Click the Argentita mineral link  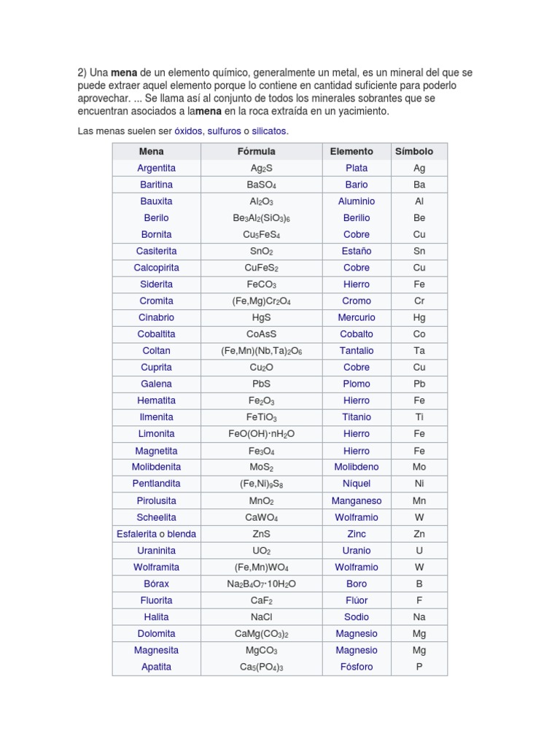coord(156,169)
